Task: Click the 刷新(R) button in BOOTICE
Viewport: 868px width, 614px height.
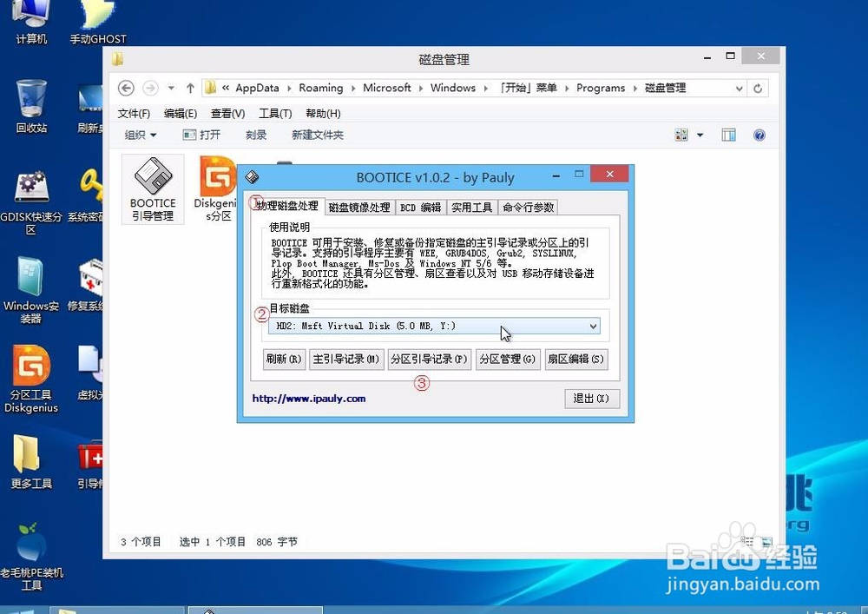Action: [284, 360]
